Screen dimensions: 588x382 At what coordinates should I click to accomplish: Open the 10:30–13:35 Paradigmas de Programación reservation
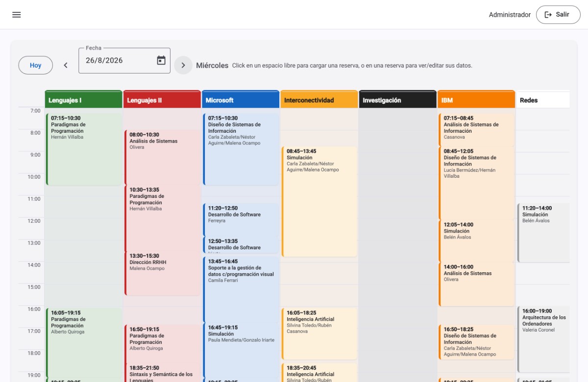coord(163,219)
